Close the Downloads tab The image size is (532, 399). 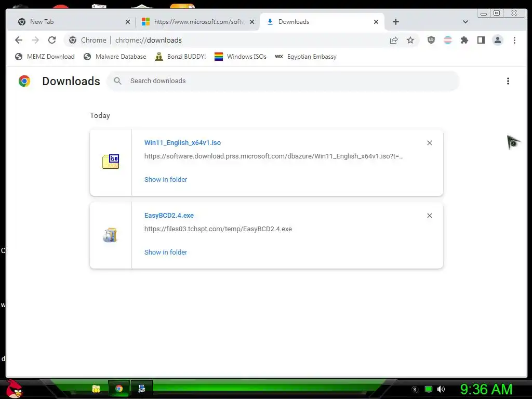coord(376,22)
